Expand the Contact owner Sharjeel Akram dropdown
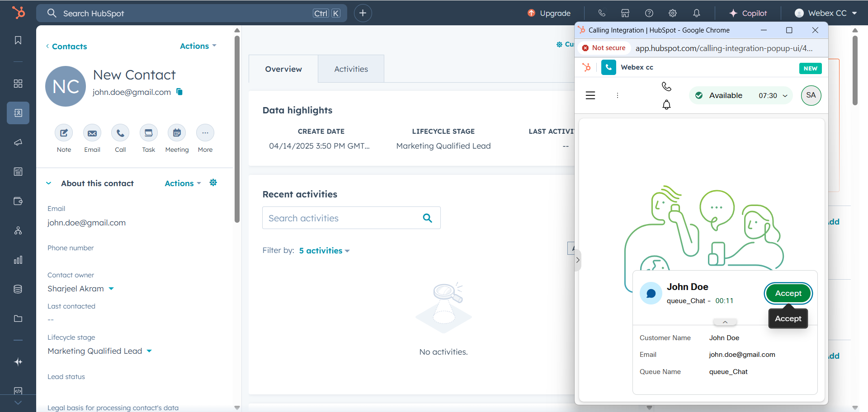Viewport: 868px width, 412px height. 111,289
